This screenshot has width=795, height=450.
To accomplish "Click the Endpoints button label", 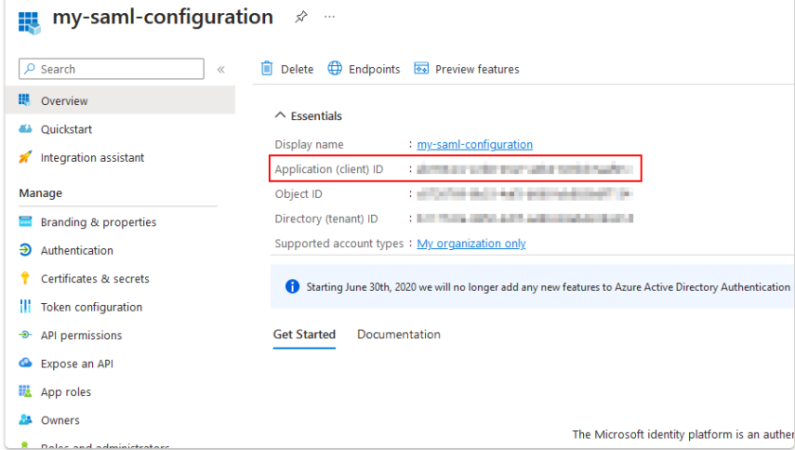I will pyautogui.click(x=374, y=69).
